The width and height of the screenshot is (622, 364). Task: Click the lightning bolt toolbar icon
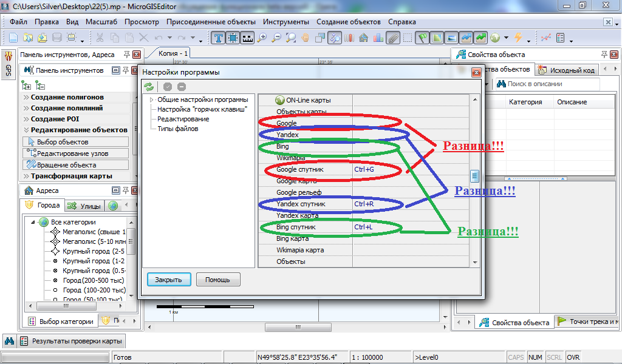point(518,38)
